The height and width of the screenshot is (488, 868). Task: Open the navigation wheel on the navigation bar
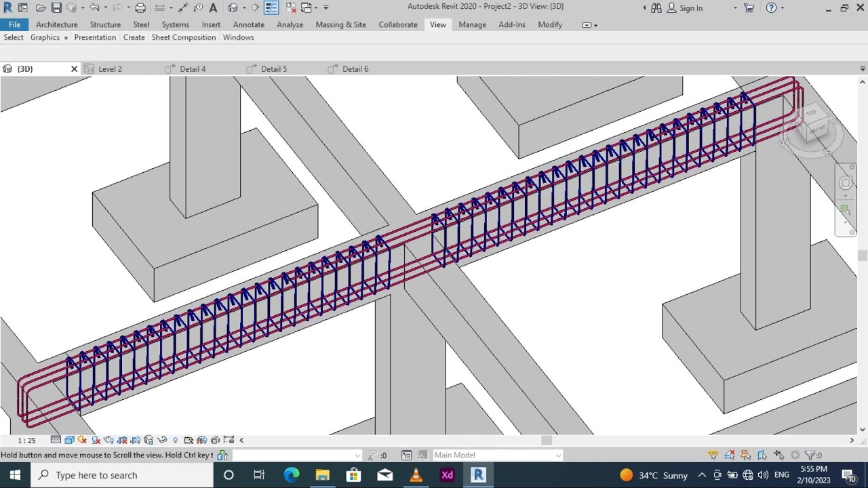pyautogui.click(x=846, y=183)
